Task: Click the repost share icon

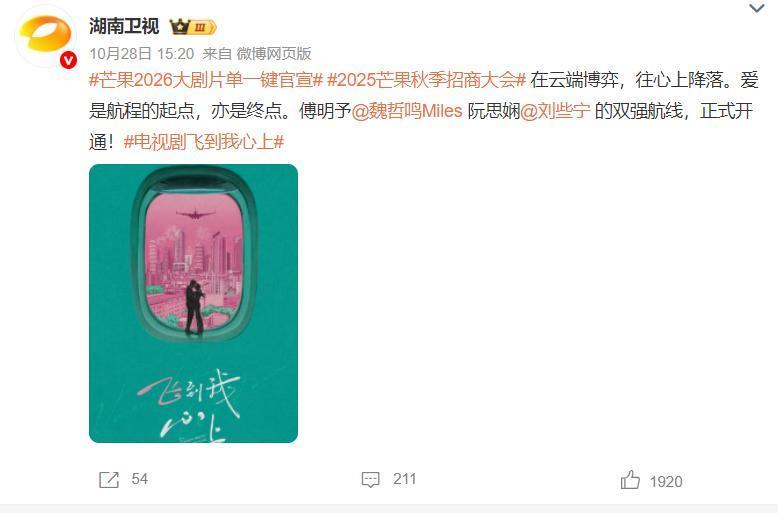Action: click(109, 480)
